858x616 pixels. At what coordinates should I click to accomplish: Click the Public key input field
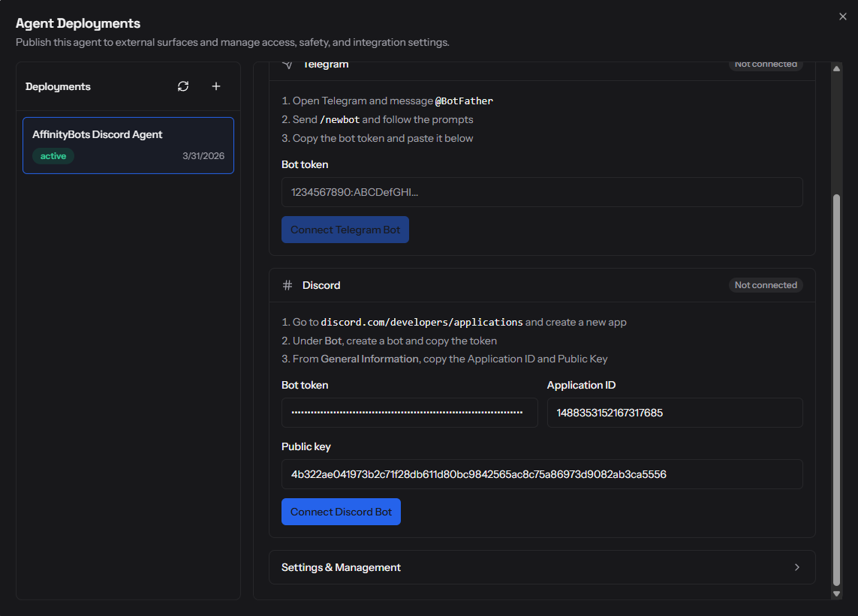pyautogui.click(x=542, y=474)
